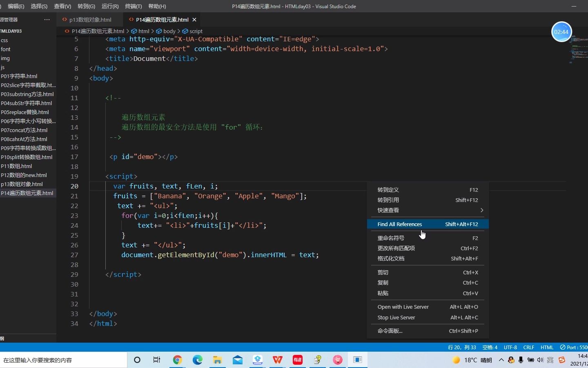588x368 pixels.
Task: Open the 终端(T) menu
Action: point(134,6)
